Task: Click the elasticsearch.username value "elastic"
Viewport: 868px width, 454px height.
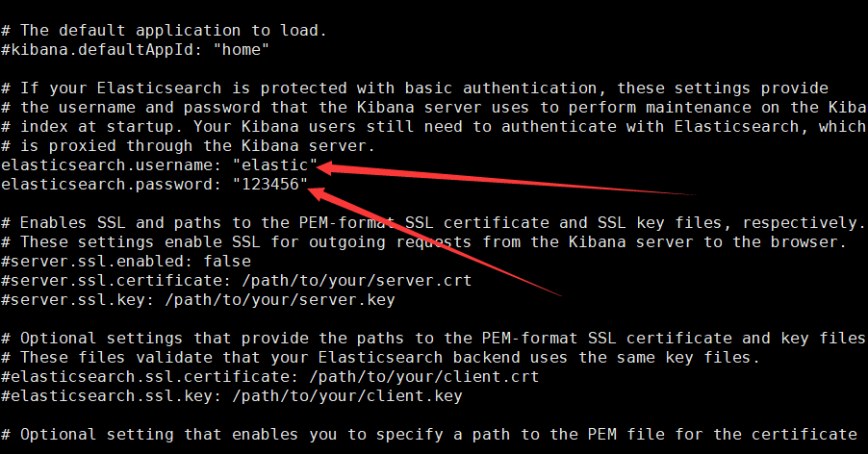Action: click(275, 164)
